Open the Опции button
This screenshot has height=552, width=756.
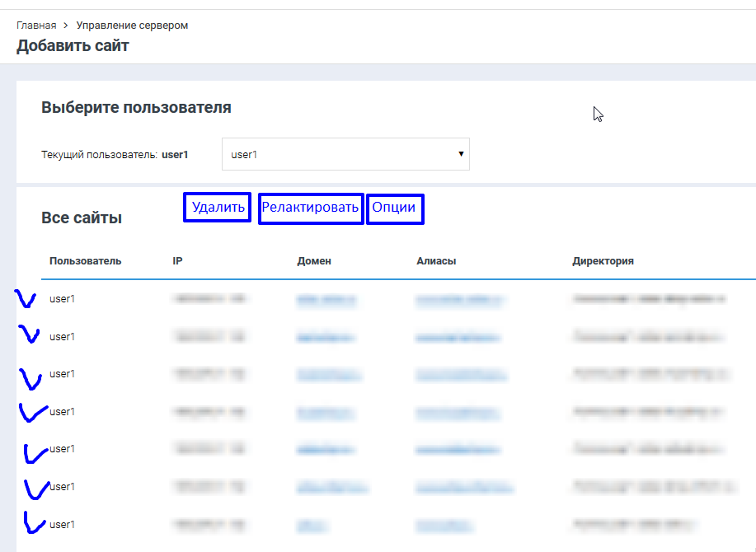tap(394, 208)
